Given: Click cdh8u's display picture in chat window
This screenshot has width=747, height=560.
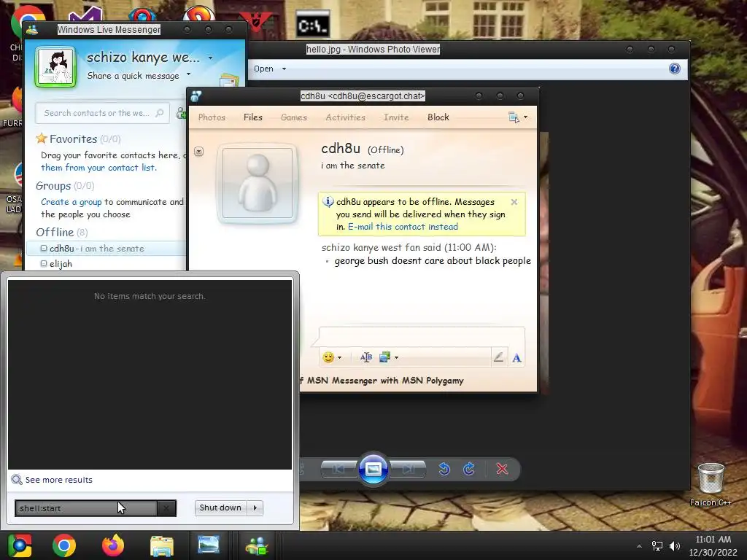Looking at the screenshot, I should [258, 183].
